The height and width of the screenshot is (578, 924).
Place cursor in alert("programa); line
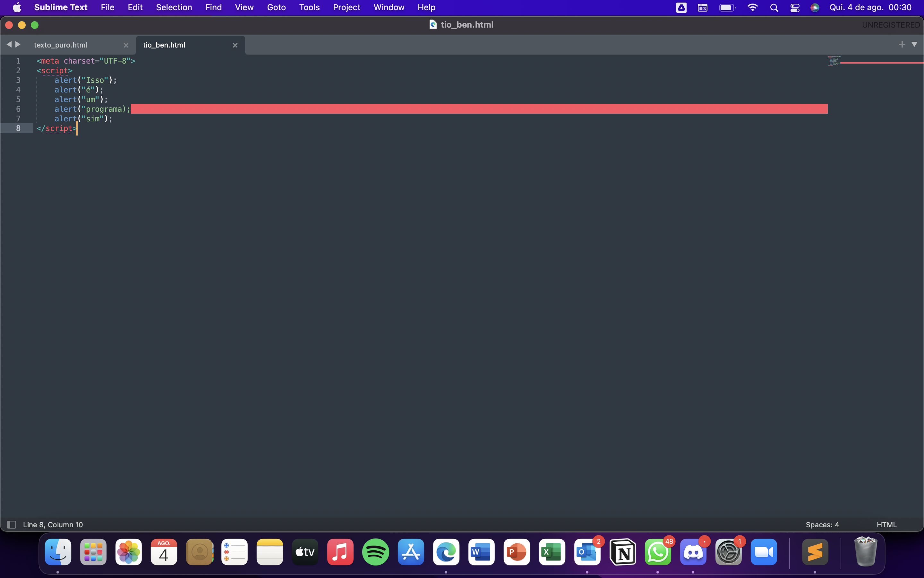92,109
